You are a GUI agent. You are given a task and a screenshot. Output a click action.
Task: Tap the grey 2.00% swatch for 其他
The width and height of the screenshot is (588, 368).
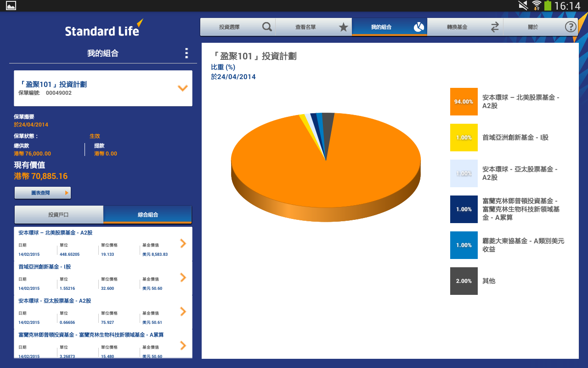click(x=464, y=281)
